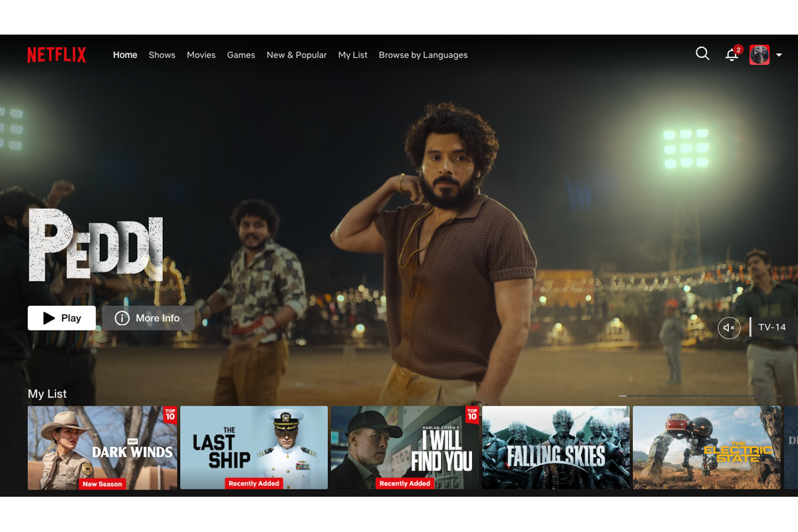
Task: Open The Last Ship thumbnail
Action: (x=254, y=448)
